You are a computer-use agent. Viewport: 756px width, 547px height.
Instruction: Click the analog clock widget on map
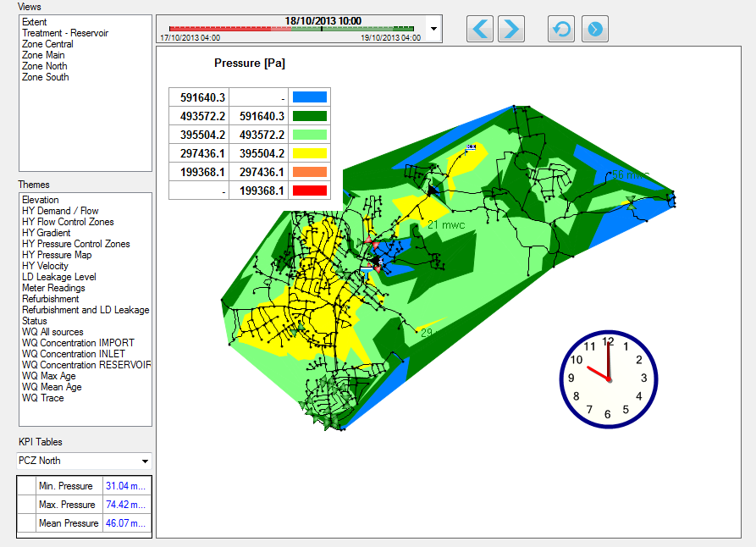(x=607, y=378)
